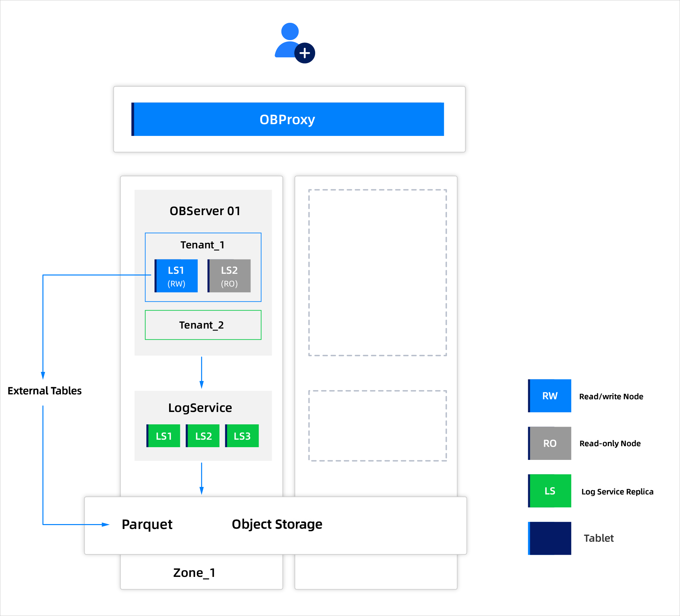Click the Tenant_1 label
The image size is (680, 616).
(202, 245)
